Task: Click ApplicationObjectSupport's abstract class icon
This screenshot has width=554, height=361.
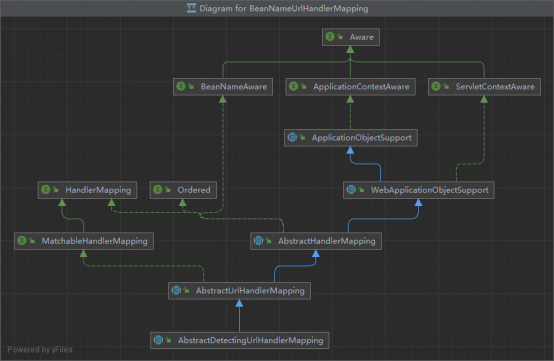Action: click(x=292, y=137)
